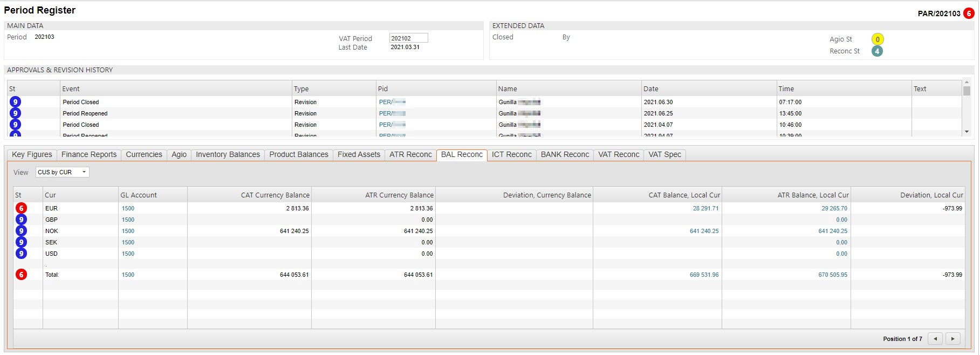Switch to the Key Figures tab

click(x=32, y=155)
